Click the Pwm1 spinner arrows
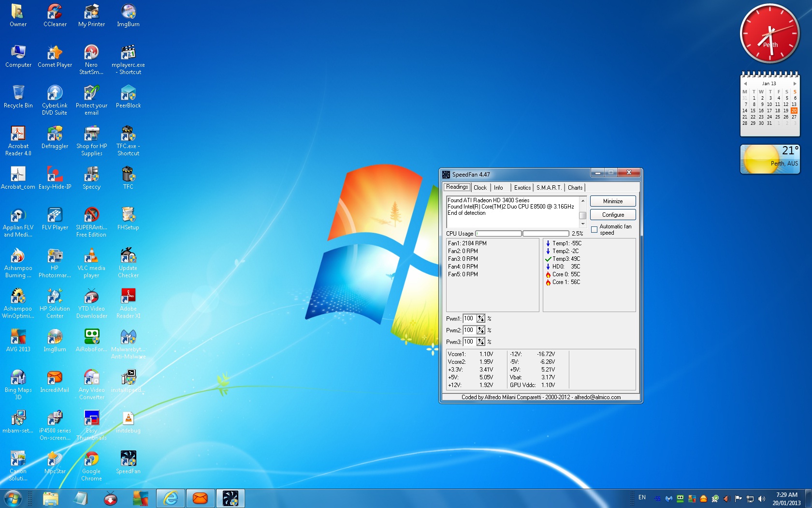 coord(480,318)
